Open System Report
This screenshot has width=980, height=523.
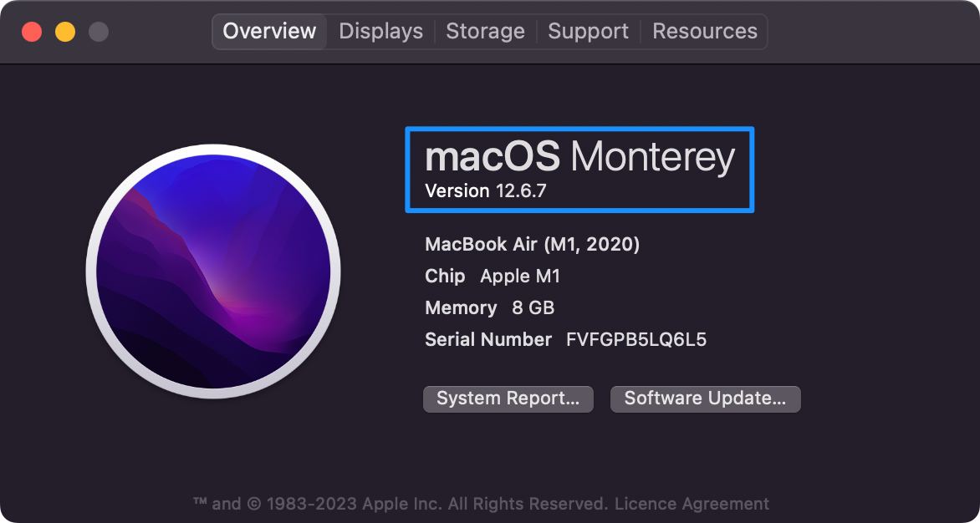(x=508, y=399)
